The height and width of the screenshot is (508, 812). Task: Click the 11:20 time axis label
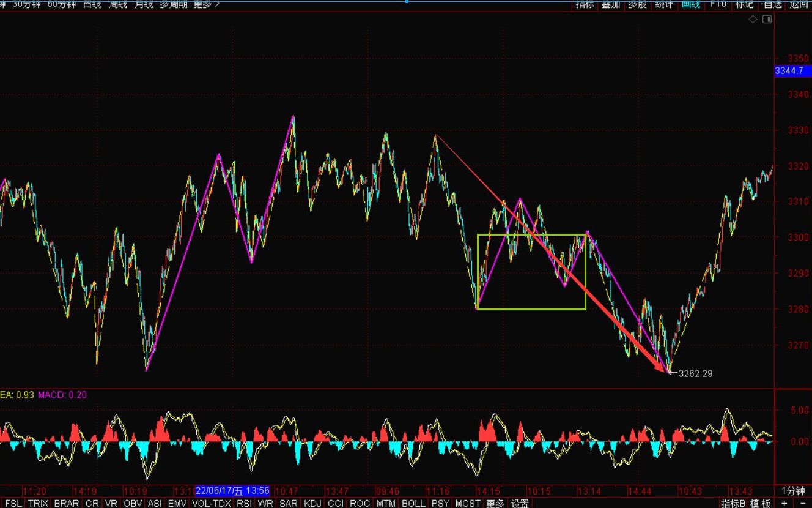point(35,491)
